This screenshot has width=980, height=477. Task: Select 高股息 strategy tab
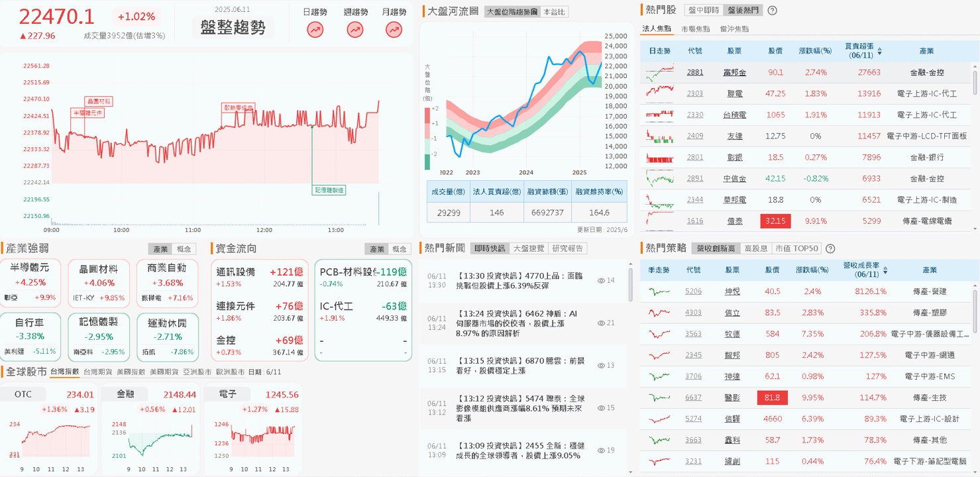(755, 248)
